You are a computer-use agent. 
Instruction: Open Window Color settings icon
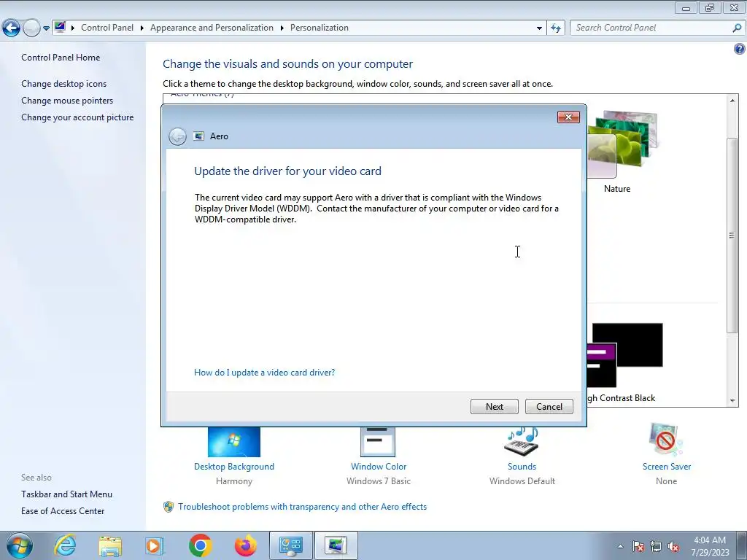(x=378, y=442)
